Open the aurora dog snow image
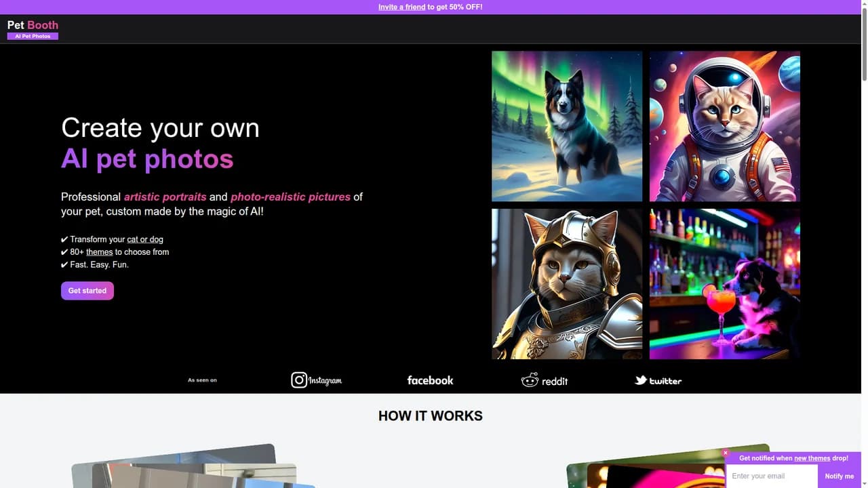Screen dimensions: 868x488 [x=567, y=126]
